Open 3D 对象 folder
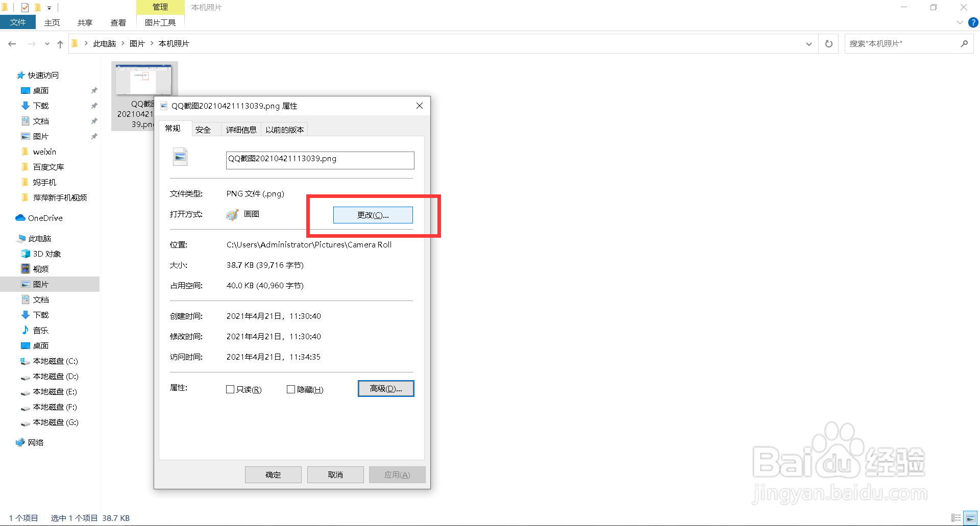 [x=47, y=254]
